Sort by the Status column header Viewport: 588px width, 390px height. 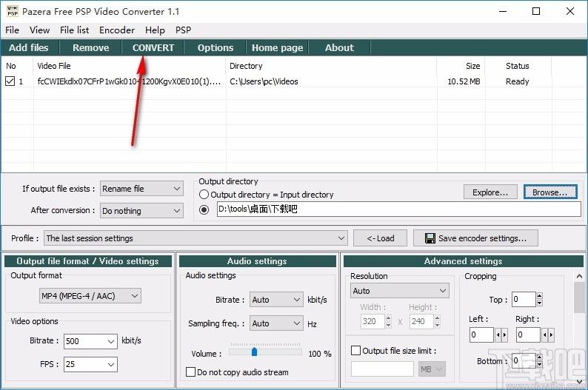coord(518,66)
